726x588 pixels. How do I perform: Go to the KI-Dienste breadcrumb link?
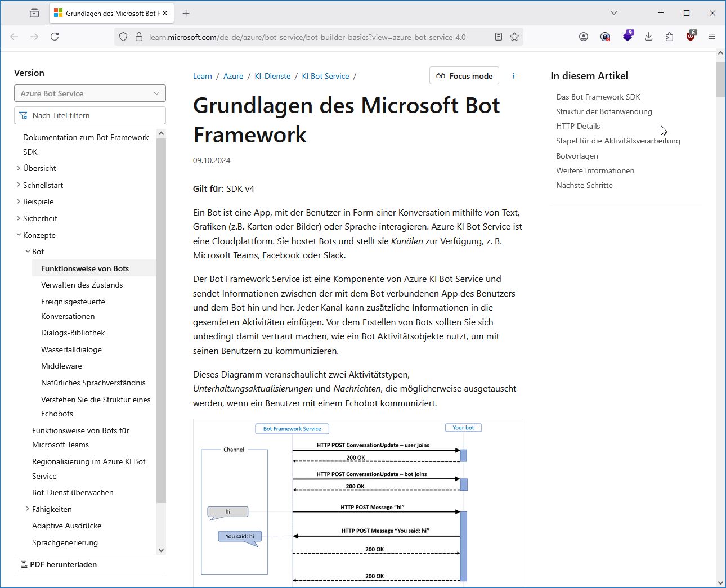pos(272,76)
